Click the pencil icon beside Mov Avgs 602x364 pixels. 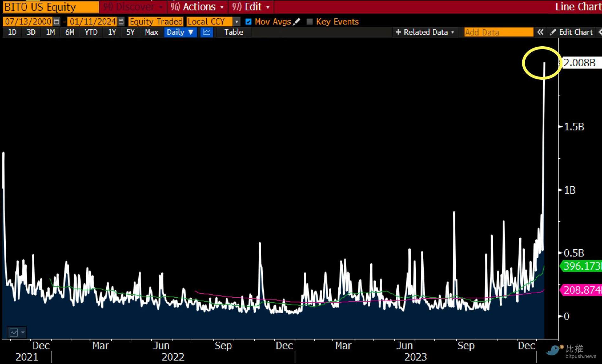coord(297,22)
